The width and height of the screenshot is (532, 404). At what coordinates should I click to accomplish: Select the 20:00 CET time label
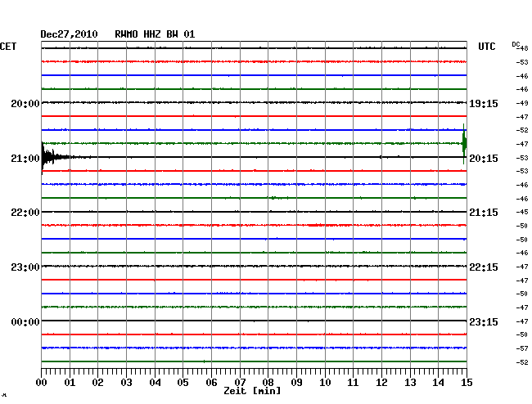click(25, 104)
